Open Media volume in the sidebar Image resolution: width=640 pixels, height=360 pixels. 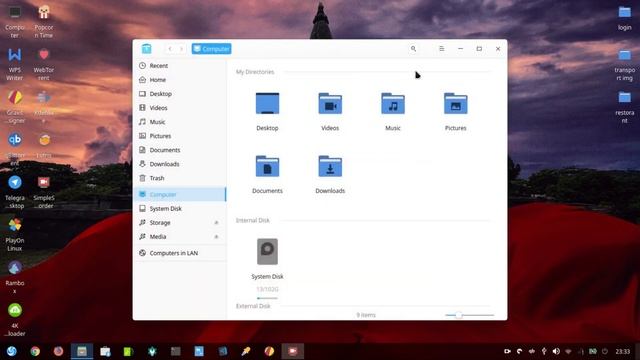click(x=180, y=237)
